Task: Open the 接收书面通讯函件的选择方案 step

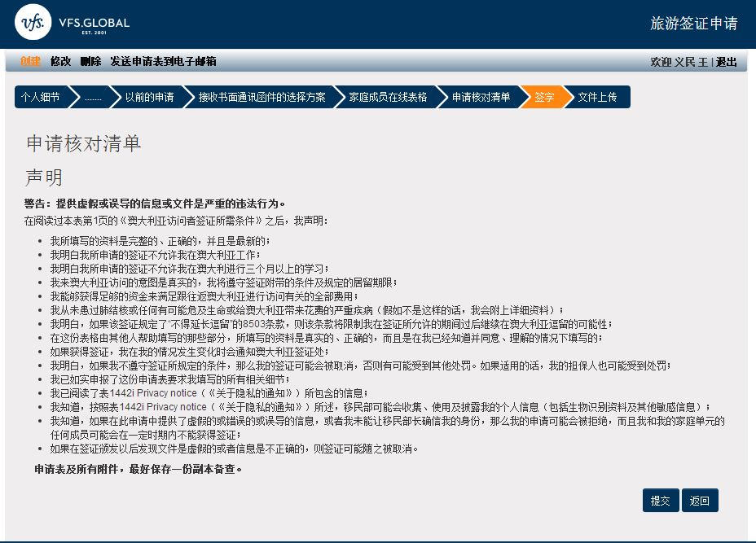Action: tap(262, 97)
